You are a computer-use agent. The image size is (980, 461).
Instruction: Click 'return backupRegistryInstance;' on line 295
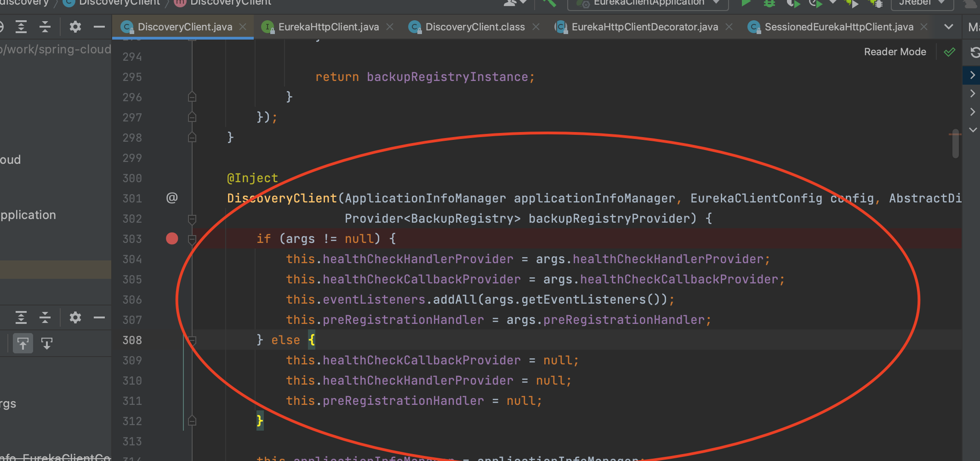point(425,77)
